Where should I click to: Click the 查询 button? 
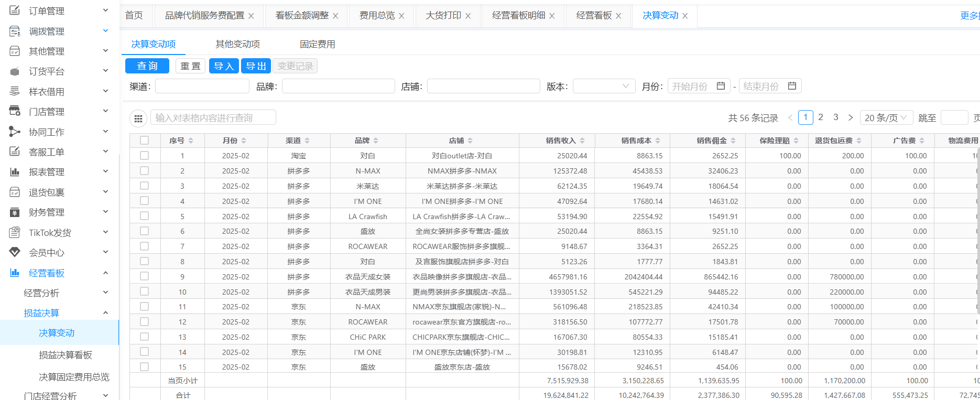coord(147,66)
